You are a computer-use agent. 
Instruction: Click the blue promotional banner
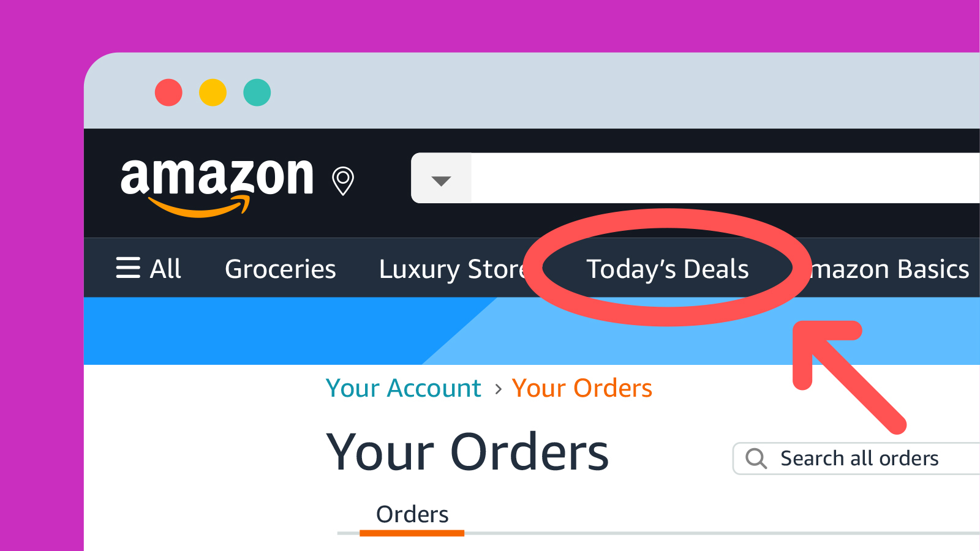(x=532, y=331)
